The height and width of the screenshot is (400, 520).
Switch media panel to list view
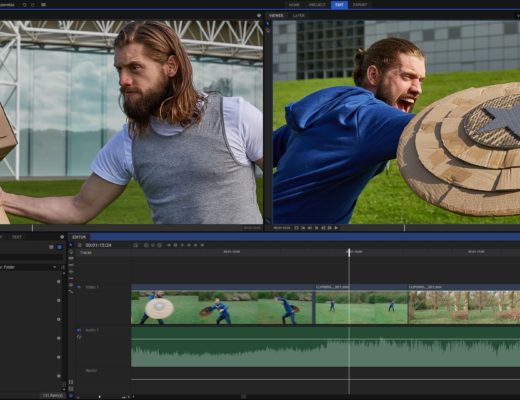pyautogui.click(x=51, y=247)
